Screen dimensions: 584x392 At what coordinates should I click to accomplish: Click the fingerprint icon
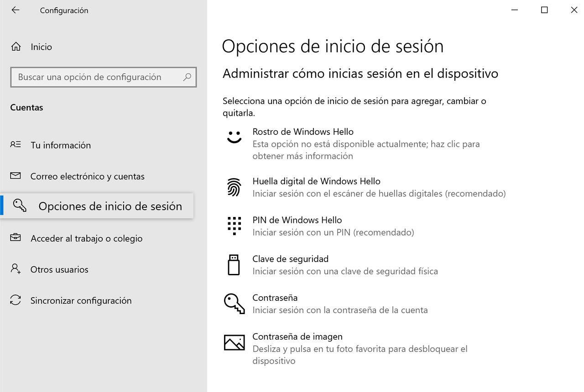tap(234, 187)
